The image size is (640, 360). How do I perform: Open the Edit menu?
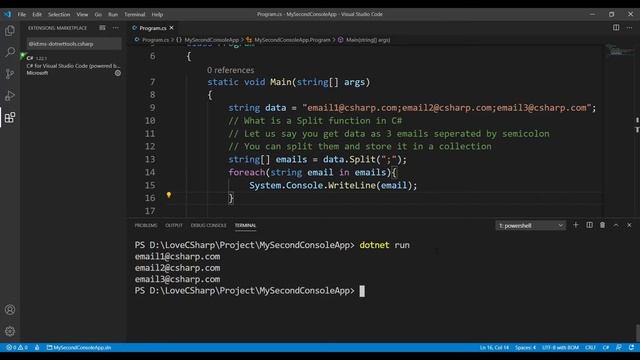pos(37,14)
